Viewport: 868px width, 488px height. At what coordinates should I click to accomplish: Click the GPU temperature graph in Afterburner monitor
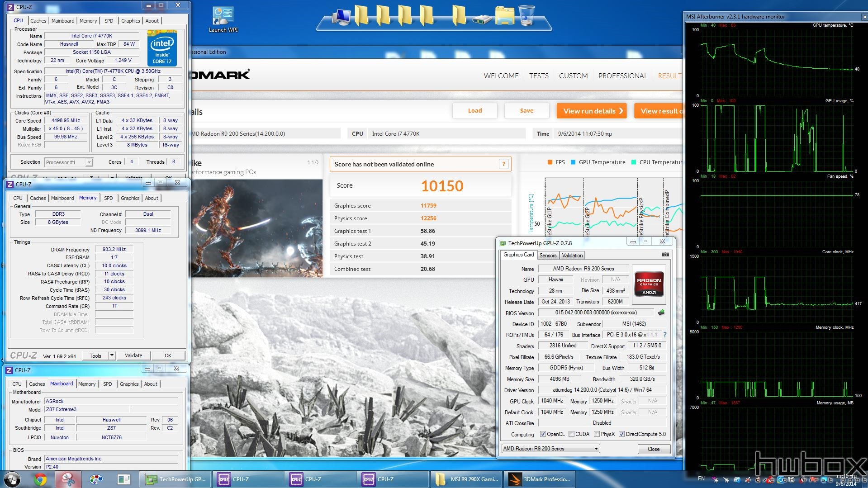777,63
